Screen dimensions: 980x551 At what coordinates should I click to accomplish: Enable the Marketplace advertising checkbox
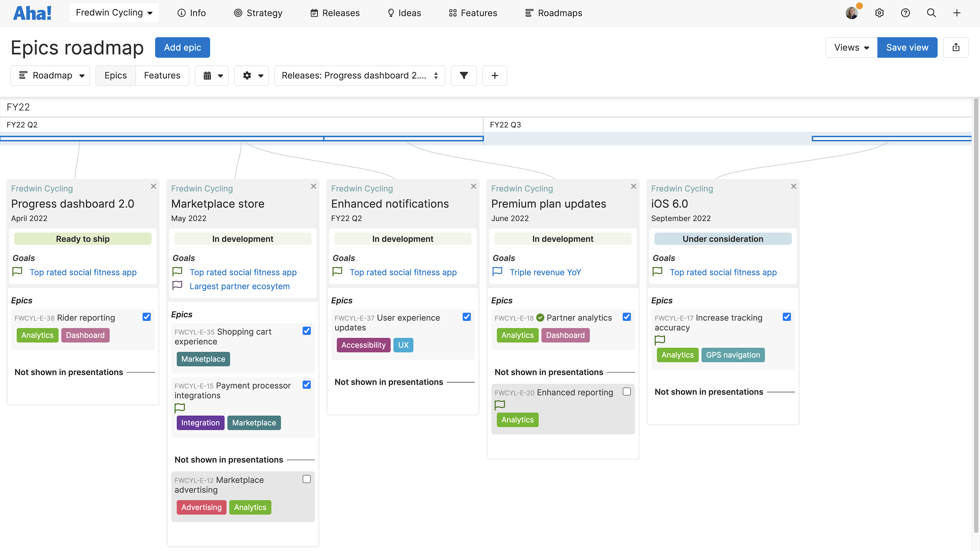tap(307, 479)
